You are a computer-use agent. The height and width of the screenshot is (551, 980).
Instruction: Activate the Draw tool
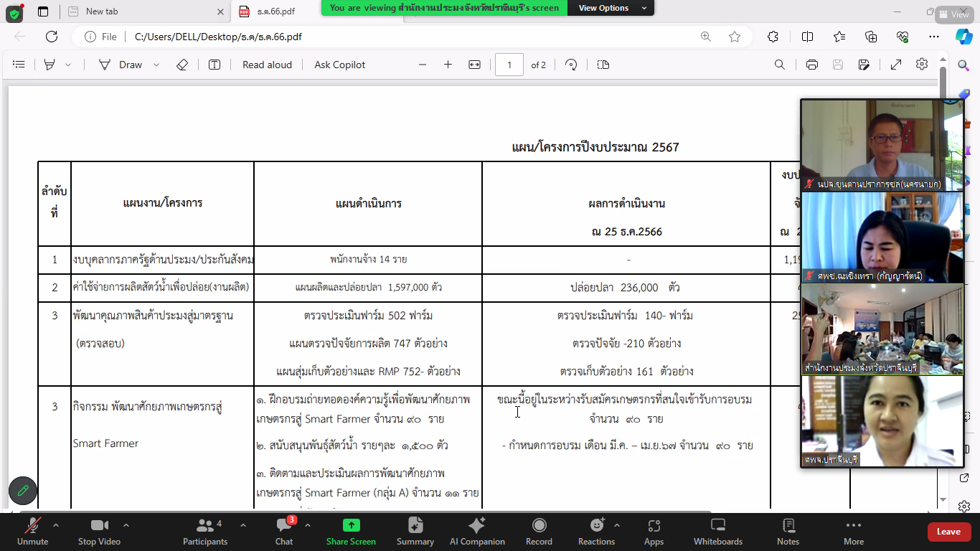click(121, 65)
